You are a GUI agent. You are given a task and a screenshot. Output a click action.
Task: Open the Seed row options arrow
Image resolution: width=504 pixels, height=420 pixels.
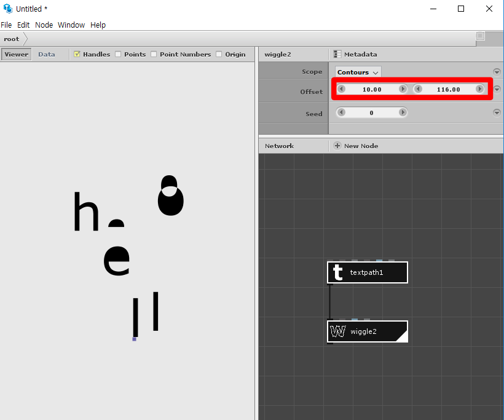pos(497,113)
